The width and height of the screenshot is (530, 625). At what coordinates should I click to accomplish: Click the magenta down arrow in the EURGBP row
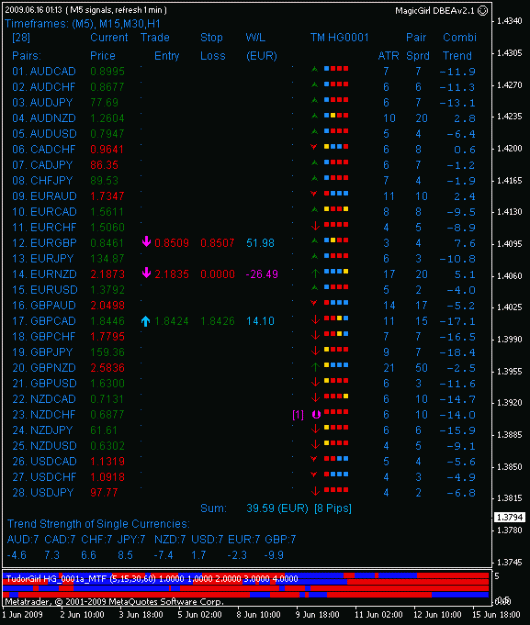[146, 242]
